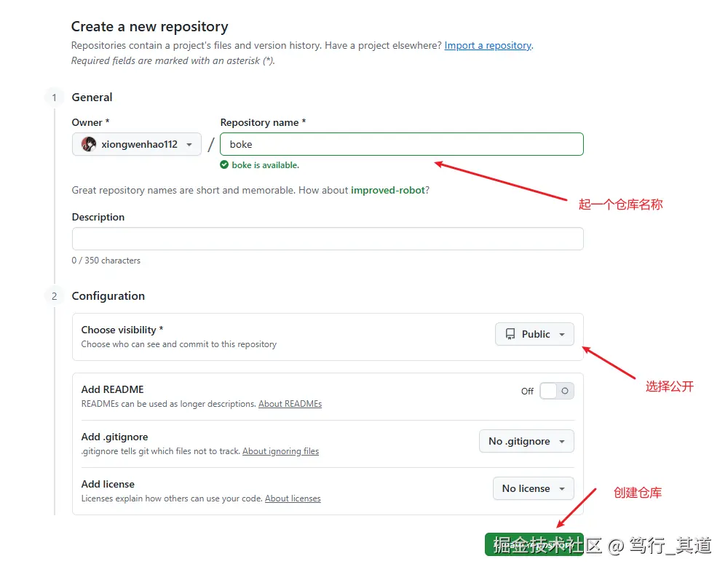Image resolution: width=728 pixels, height=572 pixels.
Task: Open the About READMEs link
Action: tap(290, 404)
